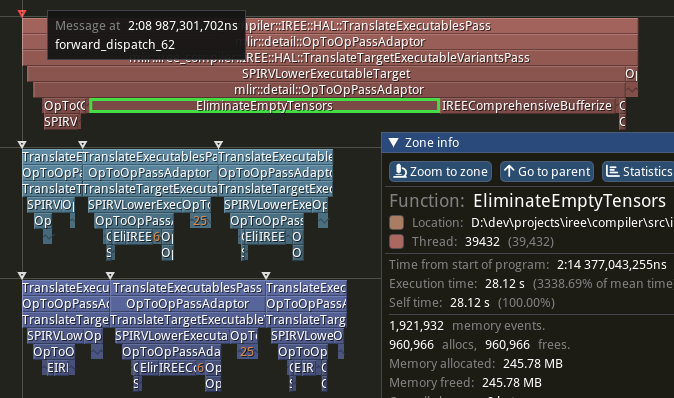Select the red IREE::HAL::TranslateExecutablesPass zone
Image resolution: width=674 pixels, height=398 pixels.
[x=330, y=26]
